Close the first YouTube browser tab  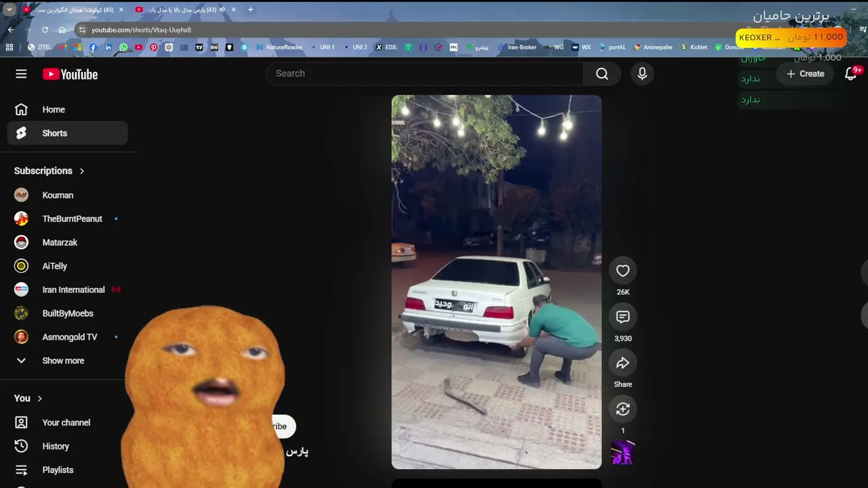(121, 9)
